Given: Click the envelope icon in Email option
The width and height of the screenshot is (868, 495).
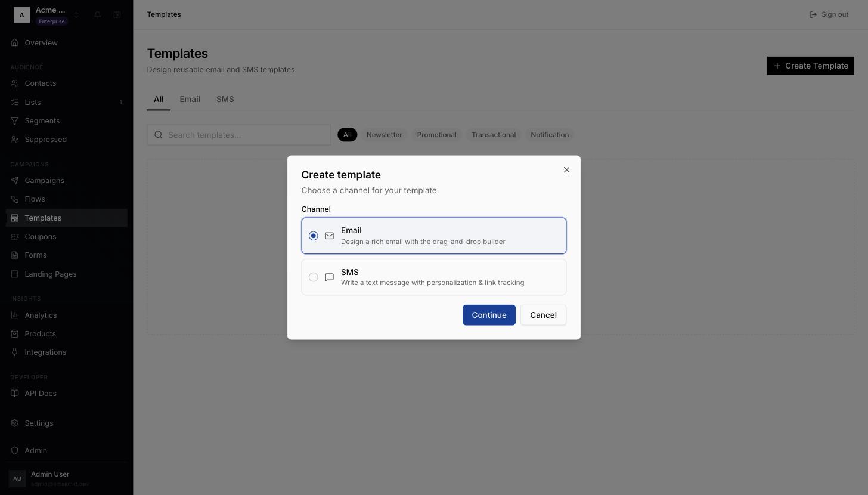Looking at the screenshot, I should (x=330, y=236).
